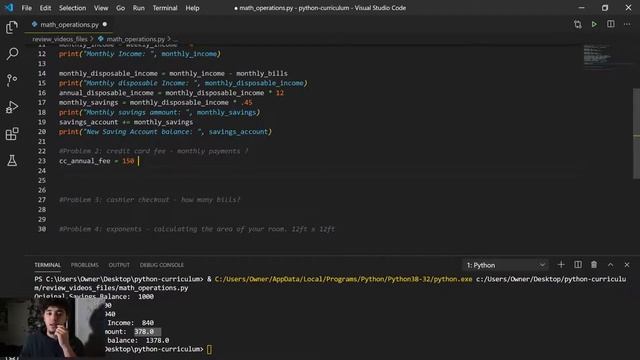The width and height of the screenshot is (640, 360).
Task: Open the Terminal menu
Action: click(165, 8)
